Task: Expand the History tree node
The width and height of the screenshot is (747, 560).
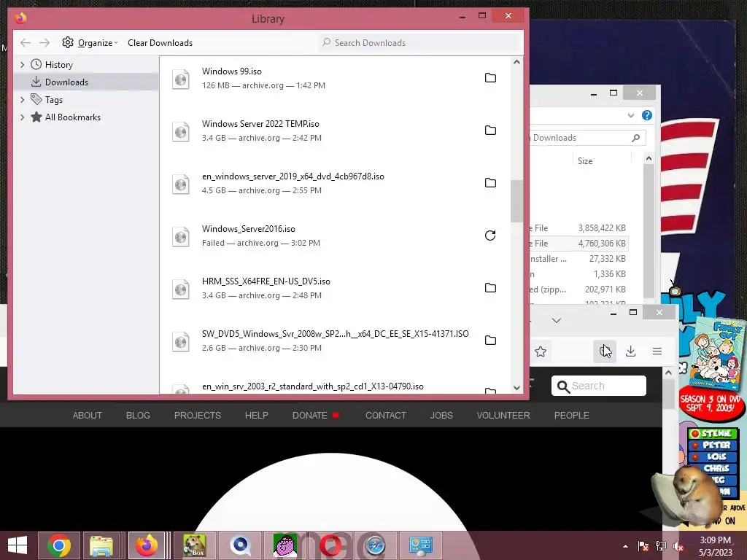Action: tap(22, 64)
